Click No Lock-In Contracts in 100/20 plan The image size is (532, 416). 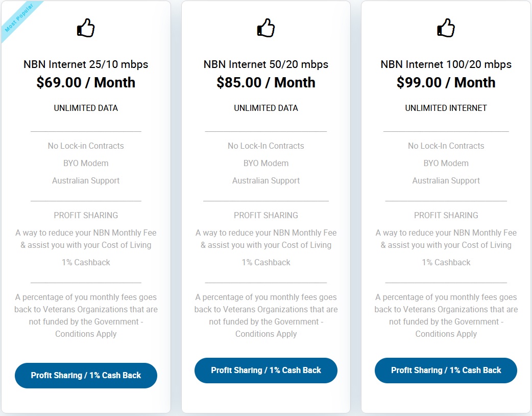(446, 146)
